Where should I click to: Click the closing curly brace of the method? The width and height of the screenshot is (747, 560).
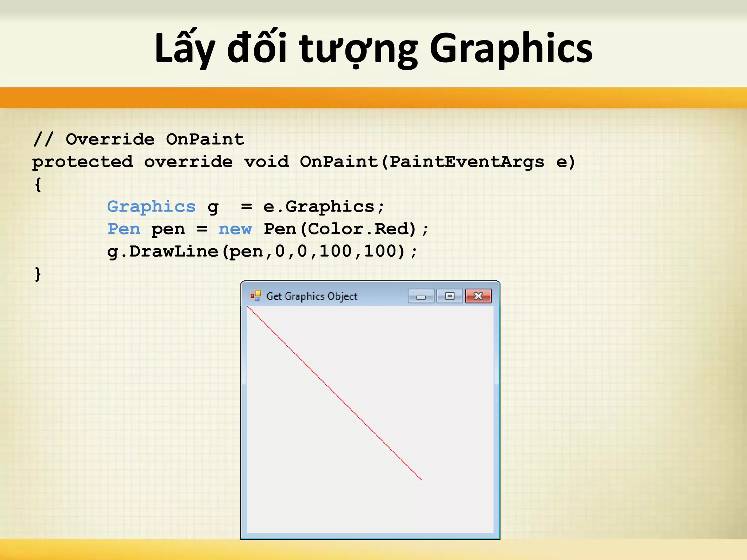38,274
